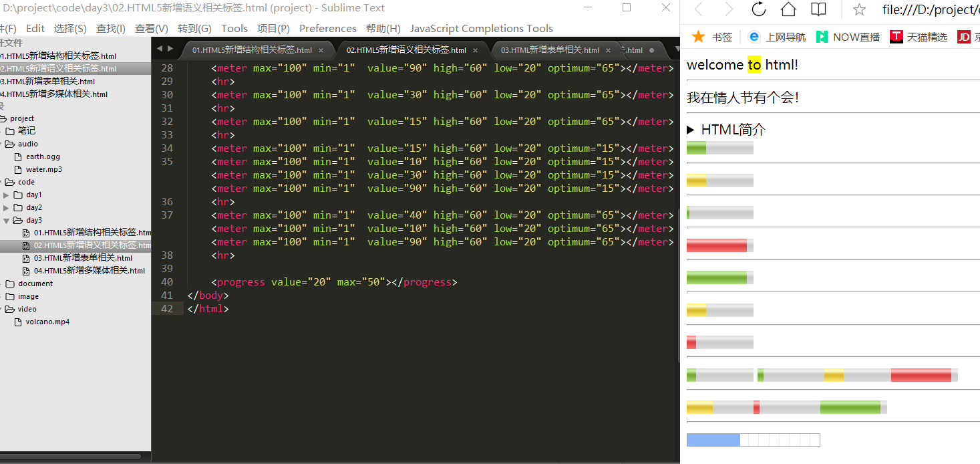Go back in the browser
980x464 pixels.
[699, 9]
